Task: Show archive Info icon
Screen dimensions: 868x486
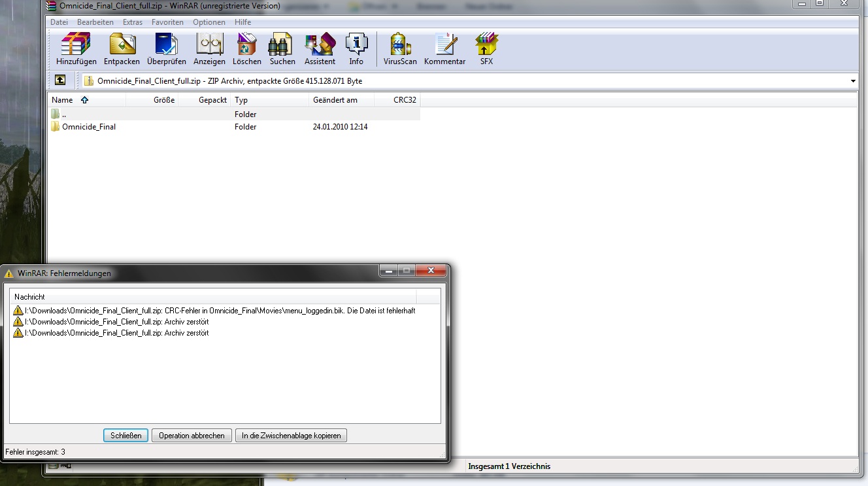Action: [x=356, y=49]
